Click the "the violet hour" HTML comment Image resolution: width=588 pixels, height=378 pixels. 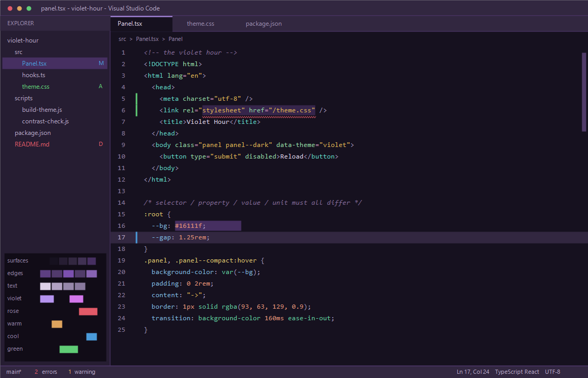[x=191, y=52]
